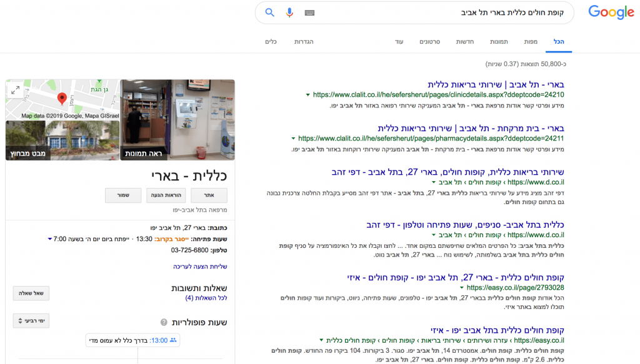640x364 pixels.
Task: Open result בארי - תל אביב שירותי בריאות כללית
Action: click(496, 84)
